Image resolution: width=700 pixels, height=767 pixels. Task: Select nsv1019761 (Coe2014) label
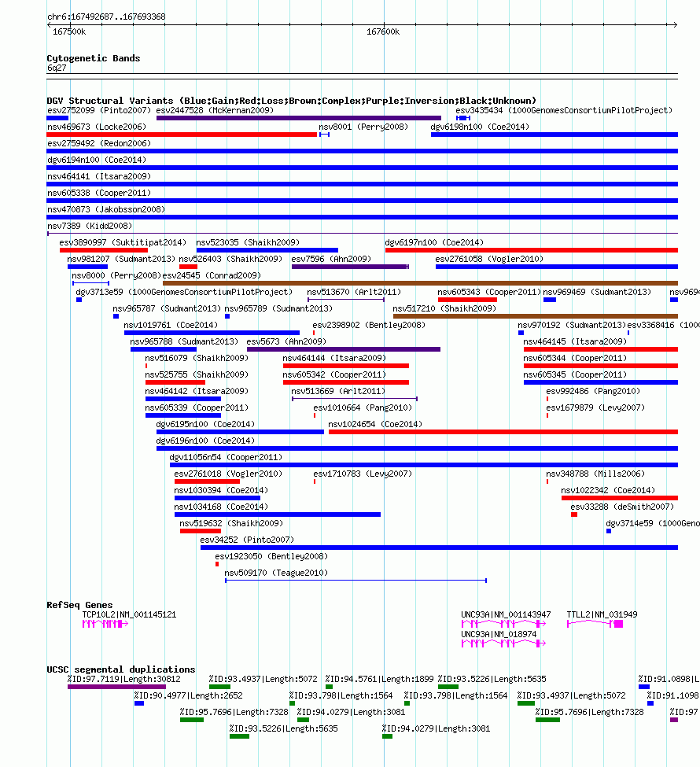[x=170, y=326]
